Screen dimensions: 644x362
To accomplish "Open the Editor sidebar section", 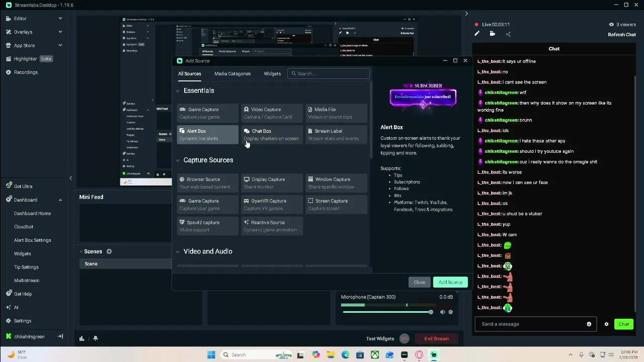I will tap(20, 19).
